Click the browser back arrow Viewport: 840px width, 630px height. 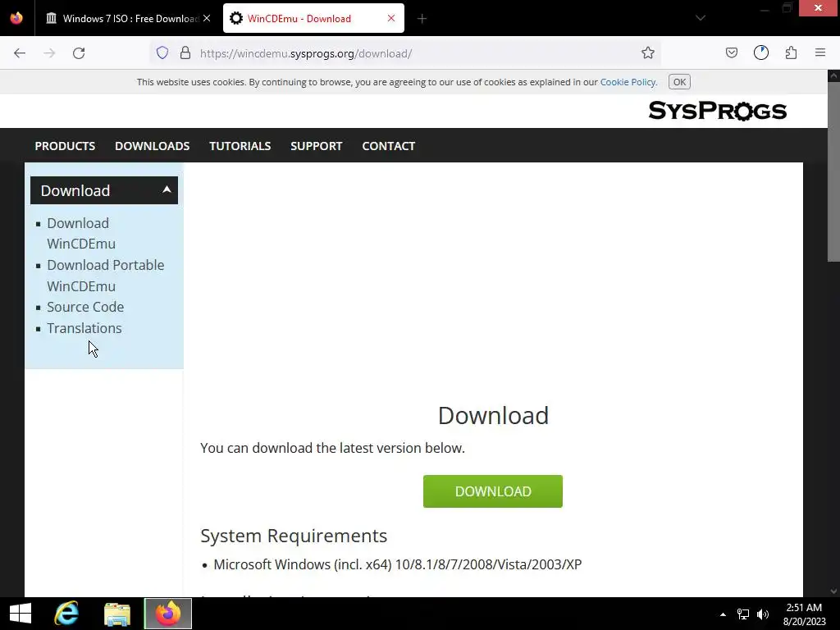pyautogui.click(x=20, y=53)
